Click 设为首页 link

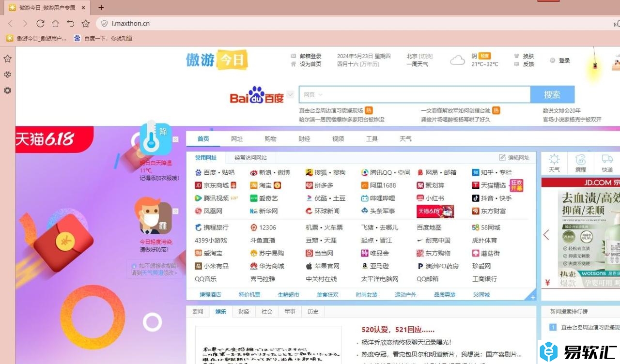[310, 64]
